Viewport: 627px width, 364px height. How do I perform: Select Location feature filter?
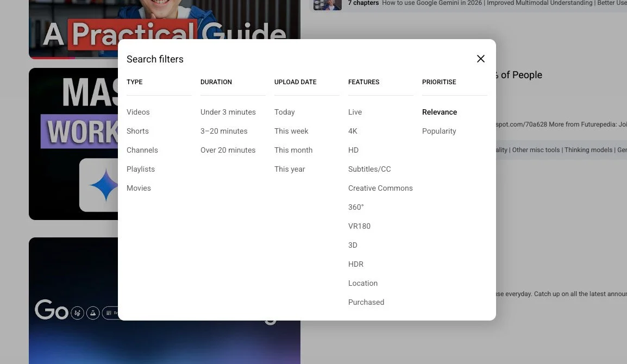pyautogui.click(x=363, y=283)
